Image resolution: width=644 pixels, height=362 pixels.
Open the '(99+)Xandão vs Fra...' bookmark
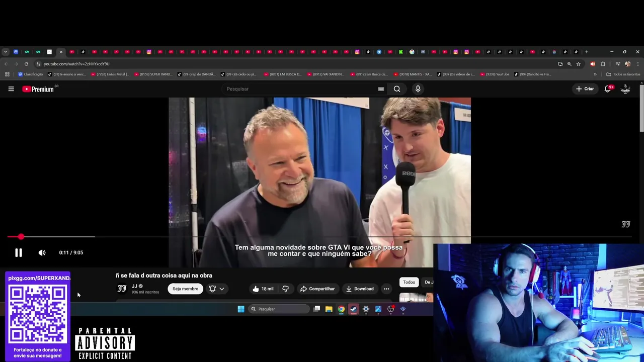click(533, 74)
